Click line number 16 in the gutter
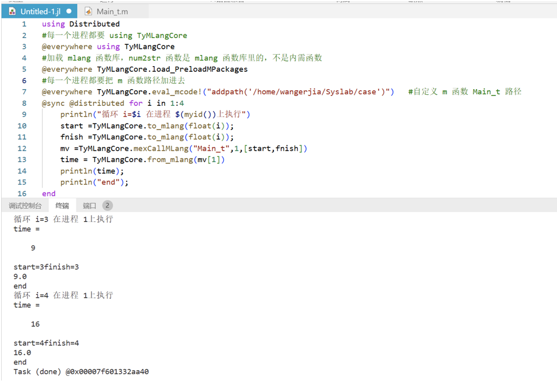This screenshot has height=392, width=557. click(22, 194)
